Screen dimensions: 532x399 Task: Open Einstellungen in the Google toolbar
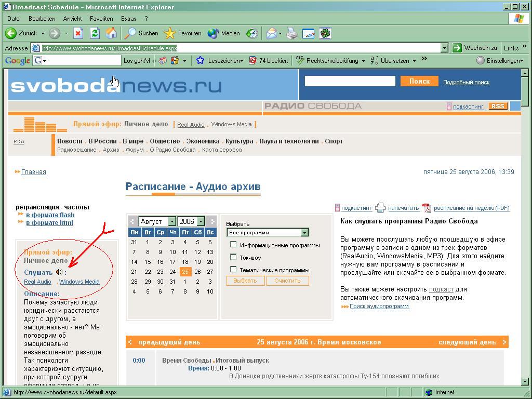click(500, 61)
